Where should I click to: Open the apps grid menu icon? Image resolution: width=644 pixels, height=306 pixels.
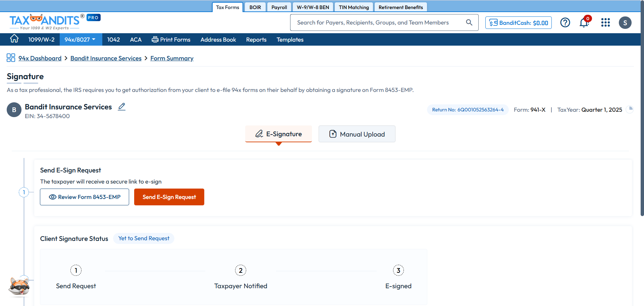605,22
